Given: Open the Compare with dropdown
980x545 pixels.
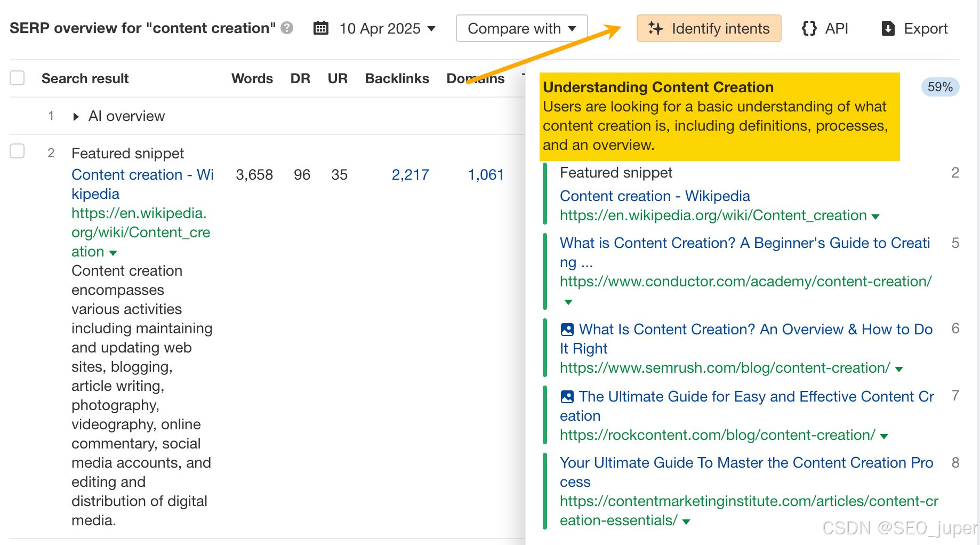Looking at the screenshot, I should pyautogui.click(x=521, y=28).
